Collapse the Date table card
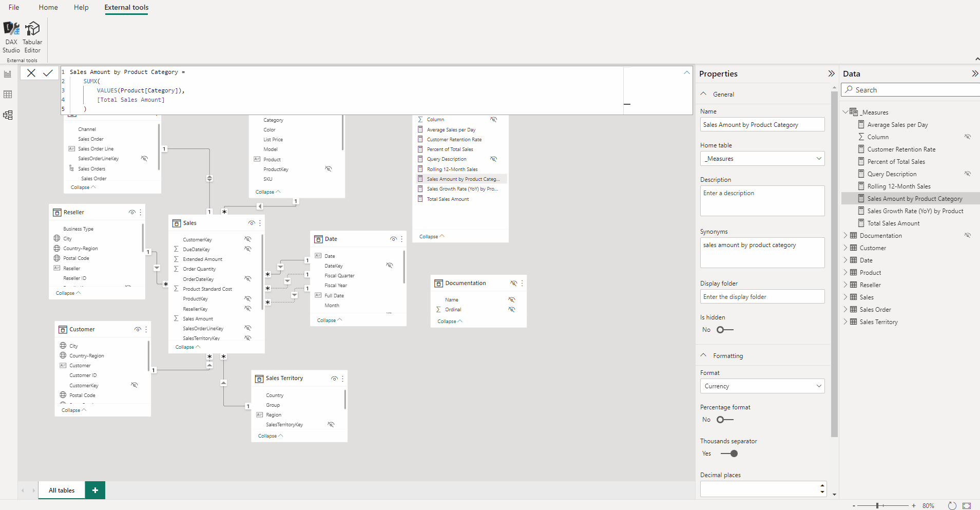The image size is (980, 510). tap(329, 320)
